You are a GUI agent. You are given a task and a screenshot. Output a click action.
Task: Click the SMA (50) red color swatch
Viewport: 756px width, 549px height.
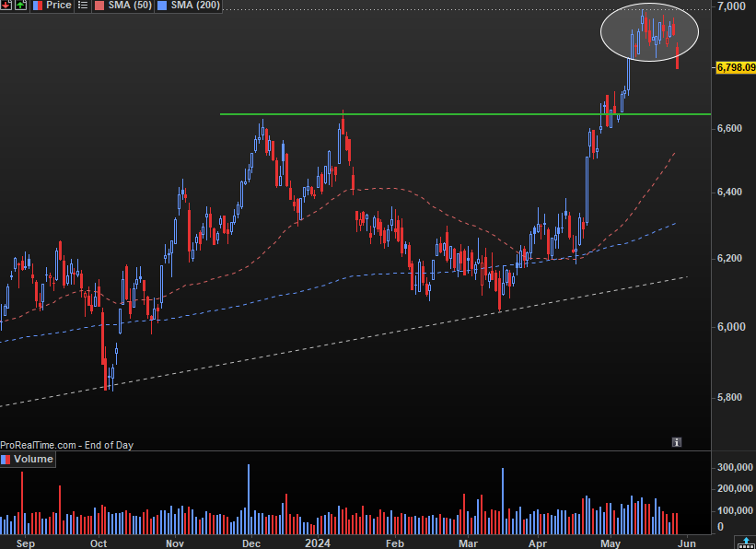tap(99, 6)
